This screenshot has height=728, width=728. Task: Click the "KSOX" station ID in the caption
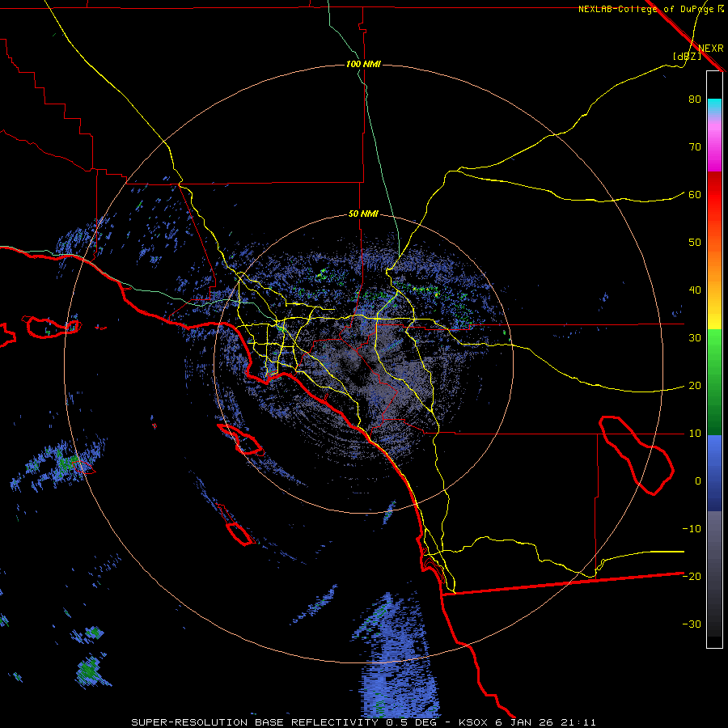click(472, 722)
